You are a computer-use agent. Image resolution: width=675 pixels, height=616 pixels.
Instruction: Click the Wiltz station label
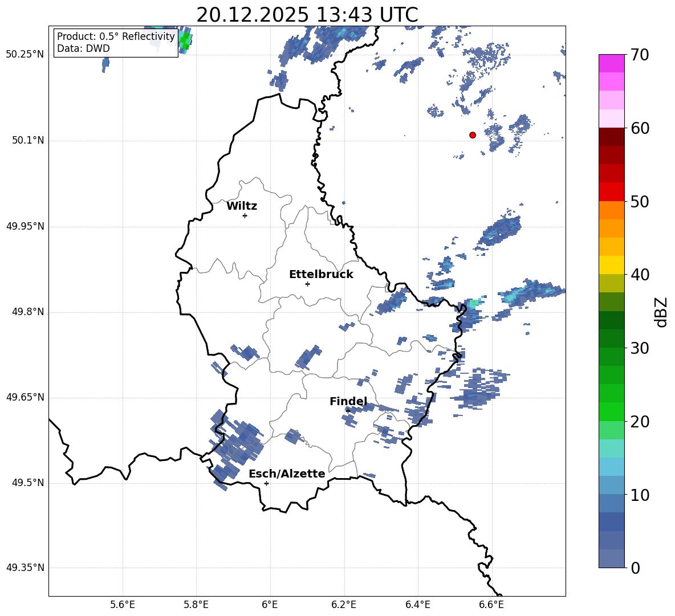pos(242,206)
